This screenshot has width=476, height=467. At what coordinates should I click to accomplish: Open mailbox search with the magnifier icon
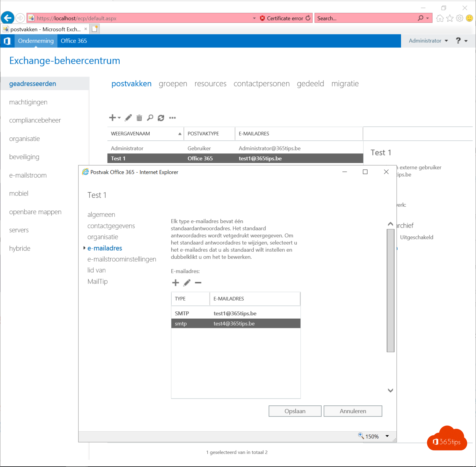pyautogui.click(x=150, y=118)
